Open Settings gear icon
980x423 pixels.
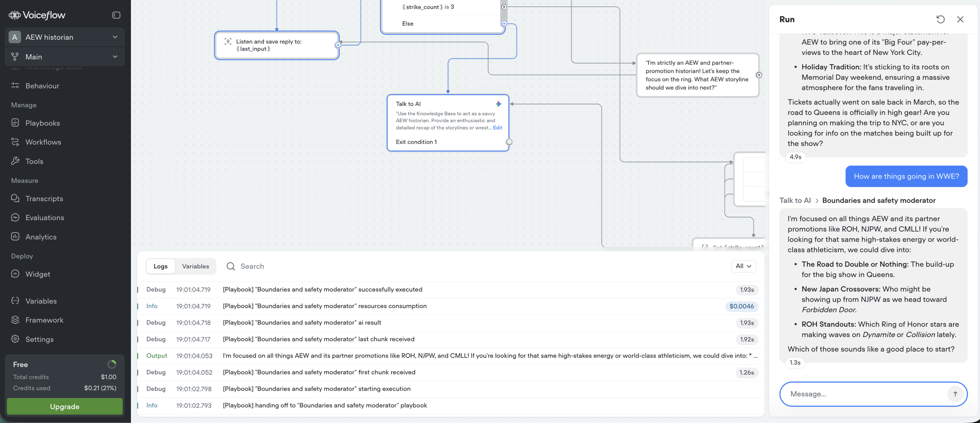coord(15,339)
